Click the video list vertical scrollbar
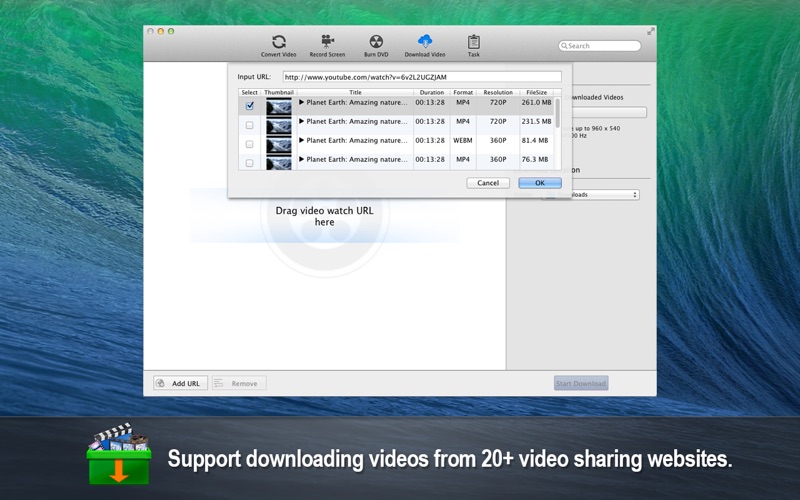This screenshot has width=800, height=500. point(558,113)
